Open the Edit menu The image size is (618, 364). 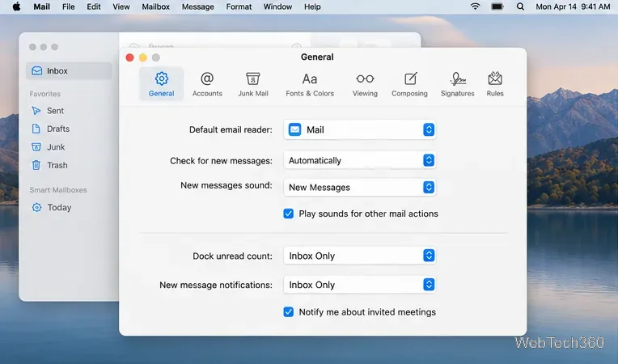(93, 6)
